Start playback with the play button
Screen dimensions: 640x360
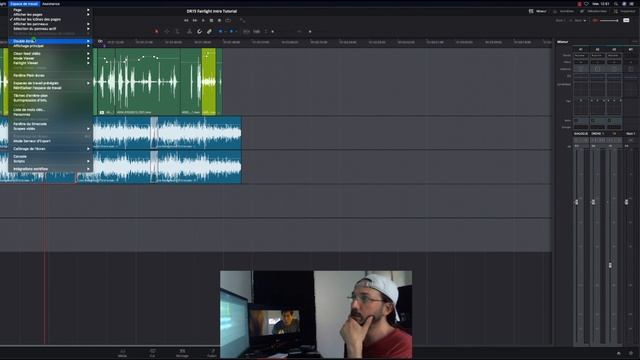pyautogui.click(x=203, y=20)
